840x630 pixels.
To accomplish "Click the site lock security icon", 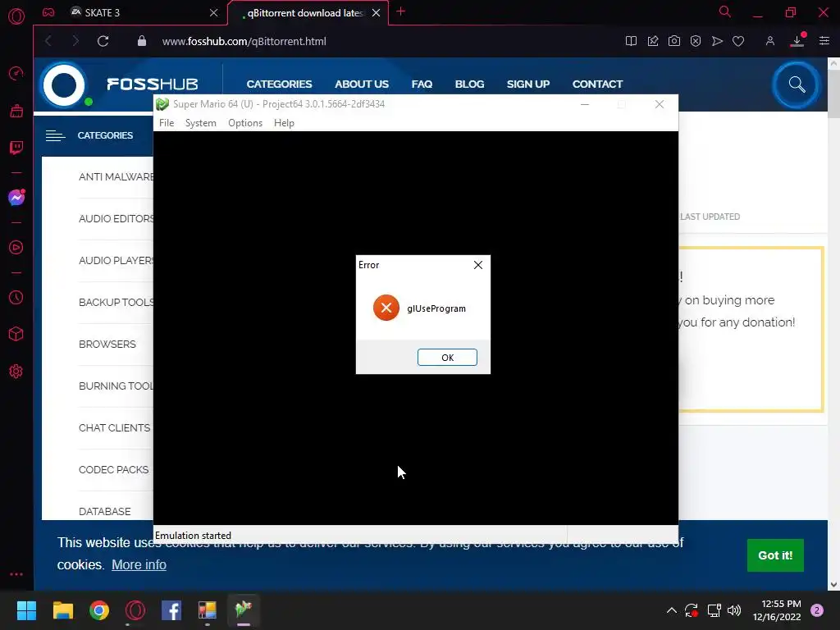I will tap(141, 41).
